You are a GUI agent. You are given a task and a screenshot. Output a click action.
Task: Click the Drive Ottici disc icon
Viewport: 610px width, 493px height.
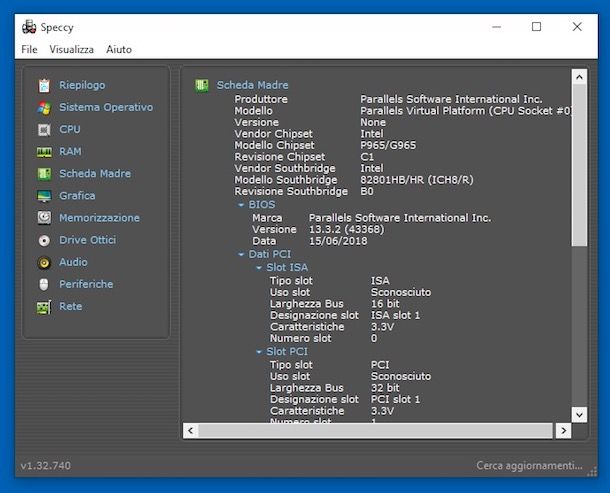tap(43, 240)
